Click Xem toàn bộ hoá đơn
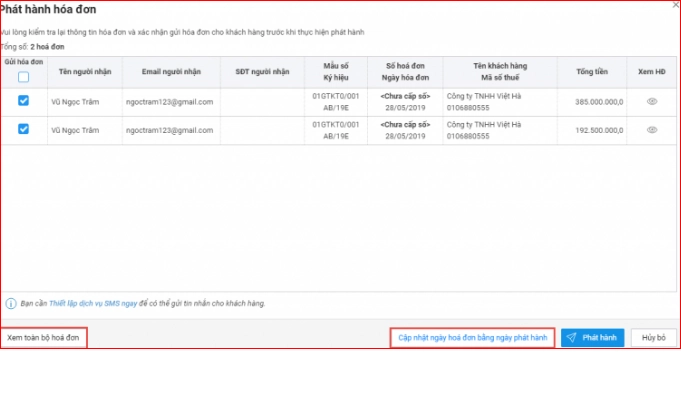Viewport: 681px width, 400px height. (43, 338)
